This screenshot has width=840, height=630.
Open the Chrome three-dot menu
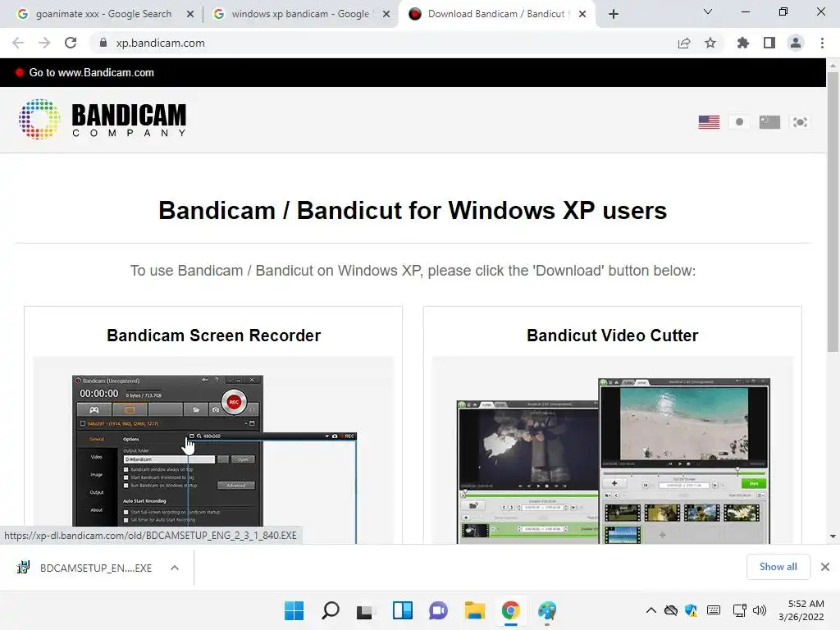(822, 43)
